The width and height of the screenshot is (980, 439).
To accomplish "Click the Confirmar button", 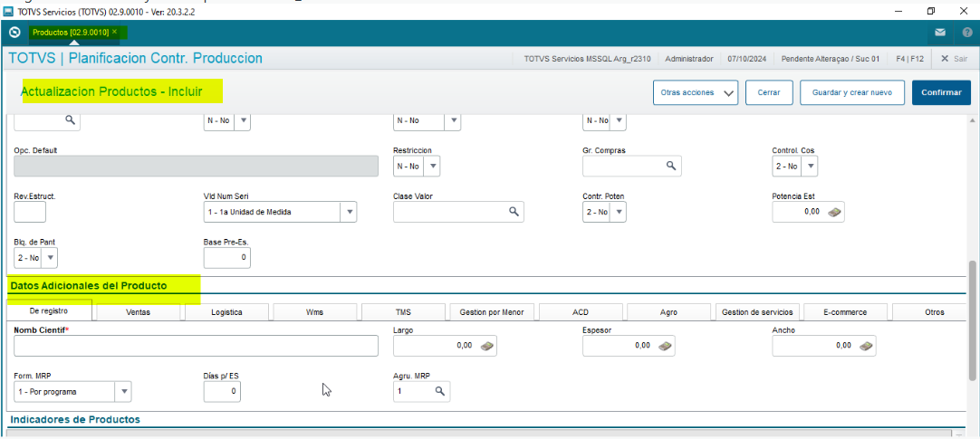I will [941, 92].
